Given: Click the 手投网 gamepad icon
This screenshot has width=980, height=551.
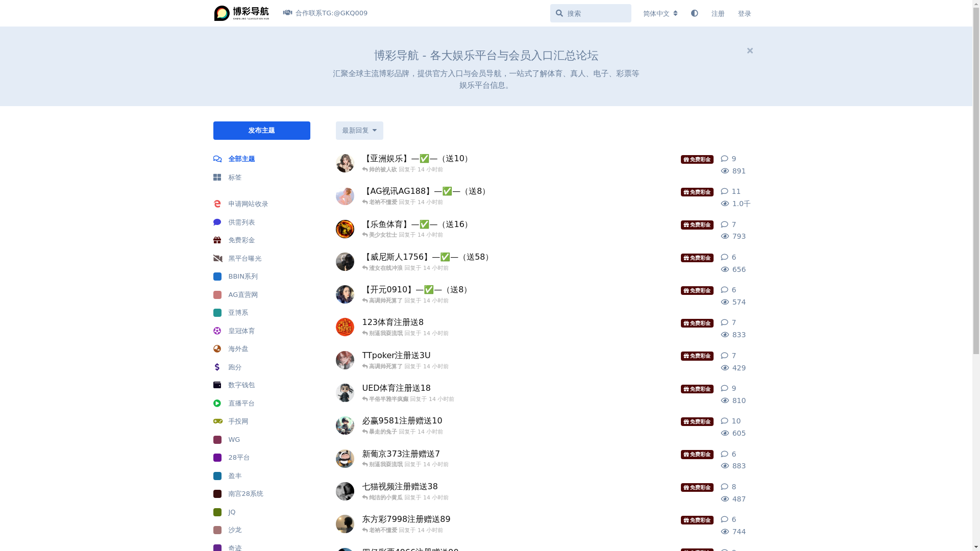Looking at the screenshot, I should tap(217, 421).
